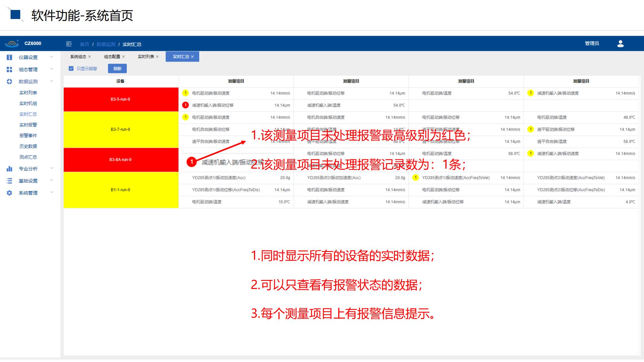The height and width of the screenshot is (362, 644).
Task: Click the 刷新 button
Action: click(117, 68)
